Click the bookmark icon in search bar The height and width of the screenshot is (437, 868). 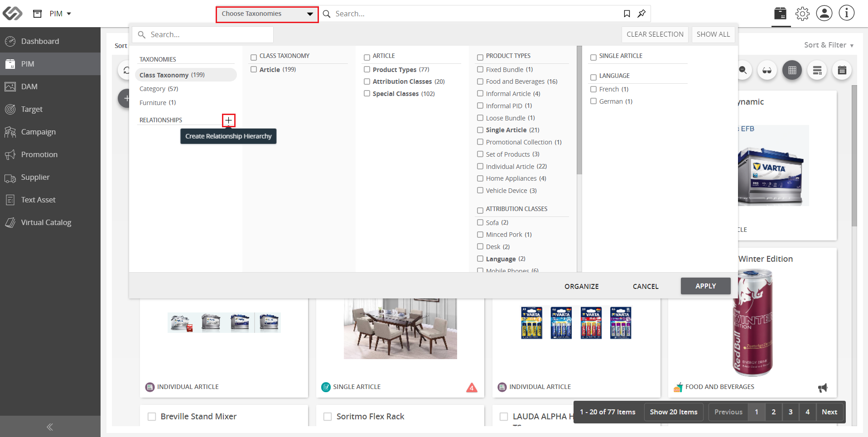point(627,14)
